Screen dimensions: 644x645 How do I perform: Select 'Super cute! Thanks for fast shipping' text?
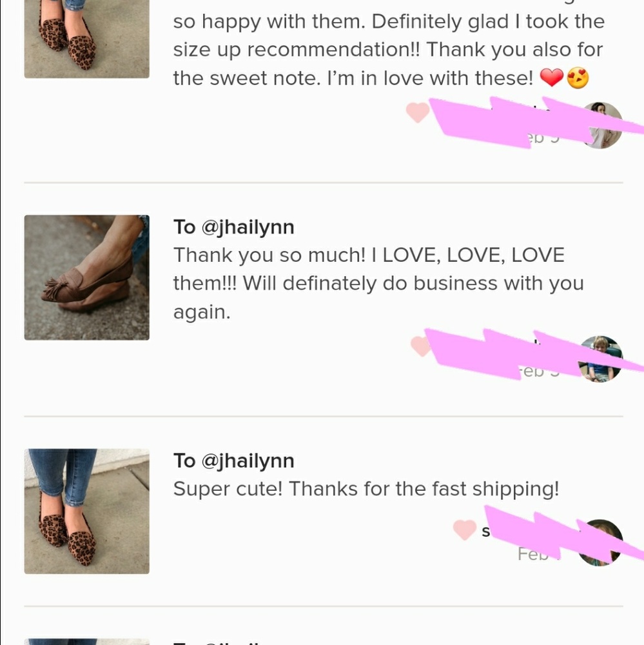tap(366, 489)
